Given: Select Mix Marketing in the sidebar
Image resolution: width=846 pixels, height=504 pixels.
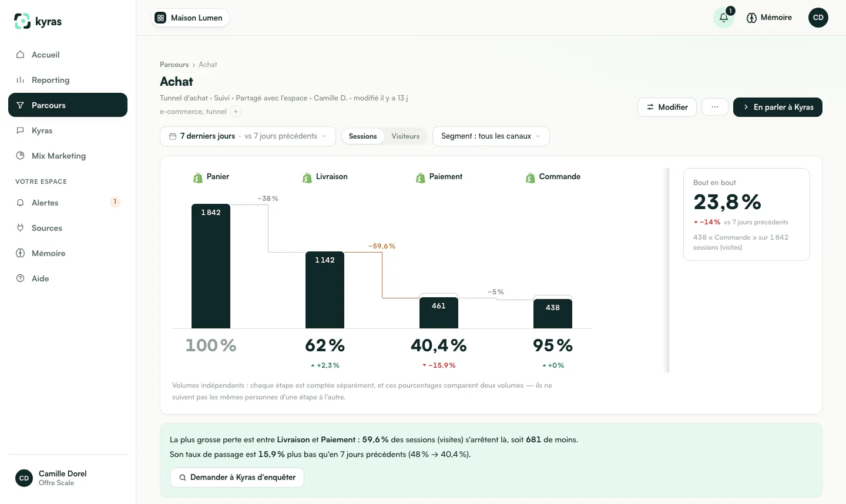Looking at the screenshot, I should point(68,156).
